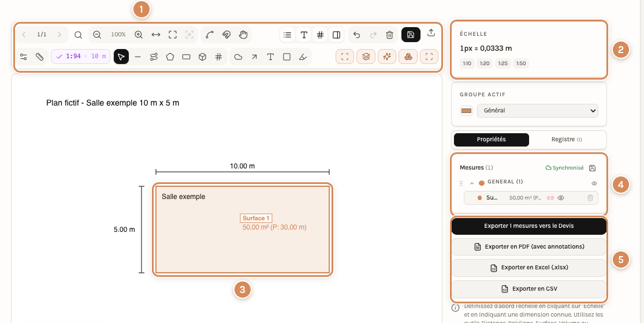Choose the 1:20 scale preset
Image resolution: width=644 pixels, height=323 pixels.
485,63
